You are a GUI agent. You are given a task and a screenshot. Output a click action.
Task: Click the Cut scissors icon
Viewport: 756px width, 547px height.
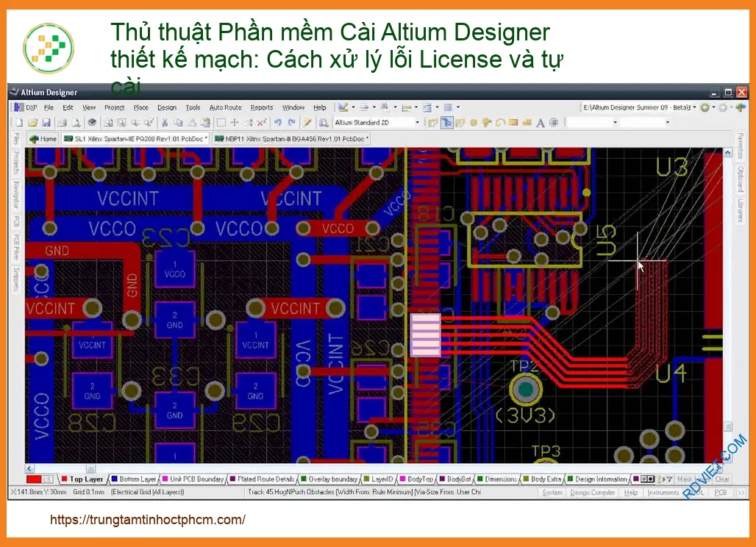pos(165,123)
